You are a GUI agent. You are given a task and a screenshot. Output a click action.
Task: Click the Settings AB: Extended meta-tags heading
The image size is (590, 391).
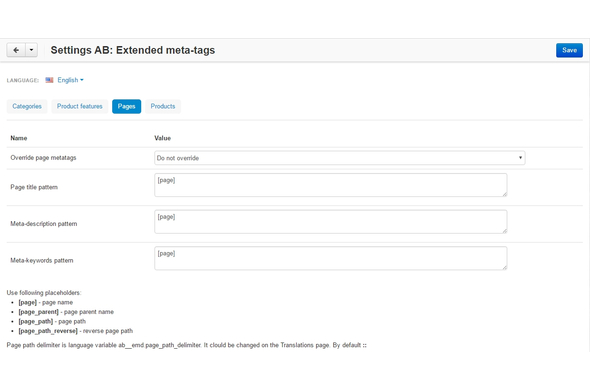tap(133, 50)
